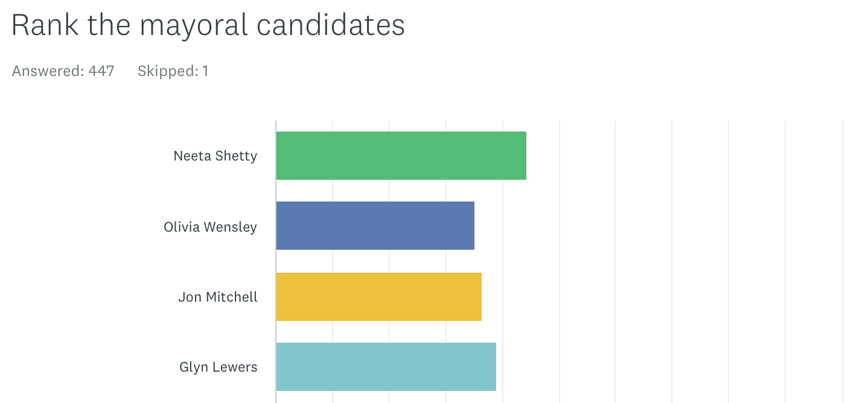
Task: Click the "Answered: 447" count text
Action: tap(63, 71)
